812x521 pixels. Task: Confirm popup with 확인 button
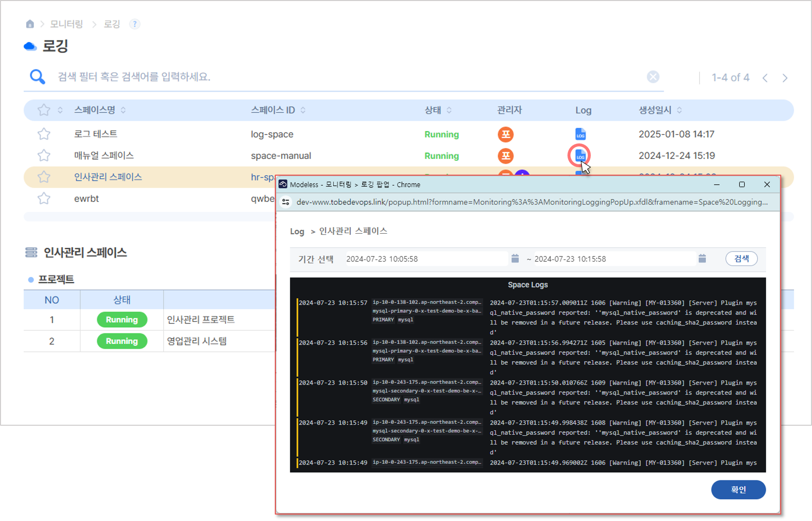click(738, 490)
